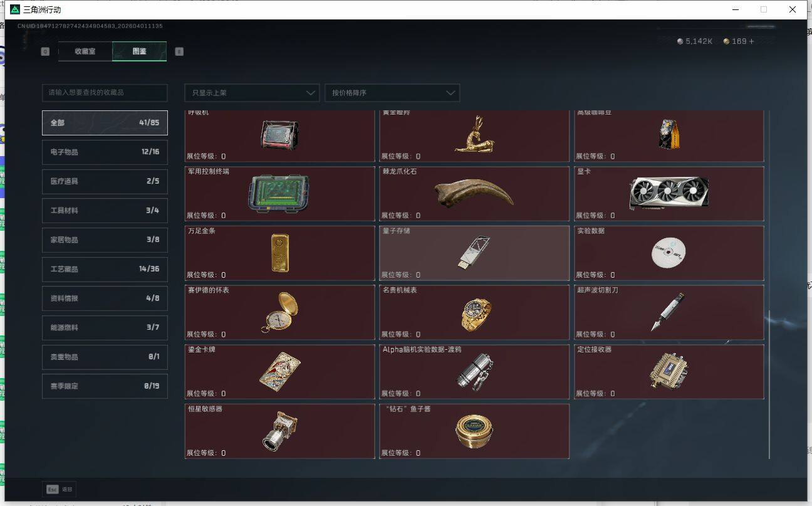
Task: Filter by 电子物品 category
Action: [x=105, y=152]
